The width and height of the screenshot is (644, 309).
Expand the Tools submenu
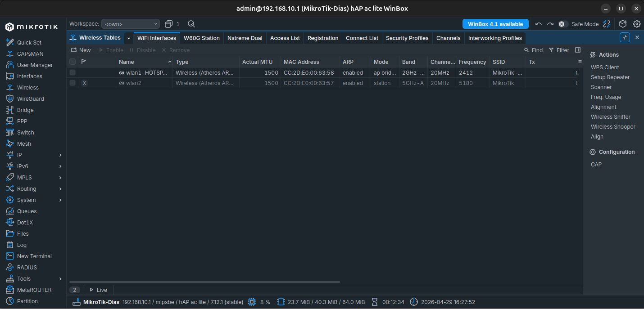tap(60, 278)
